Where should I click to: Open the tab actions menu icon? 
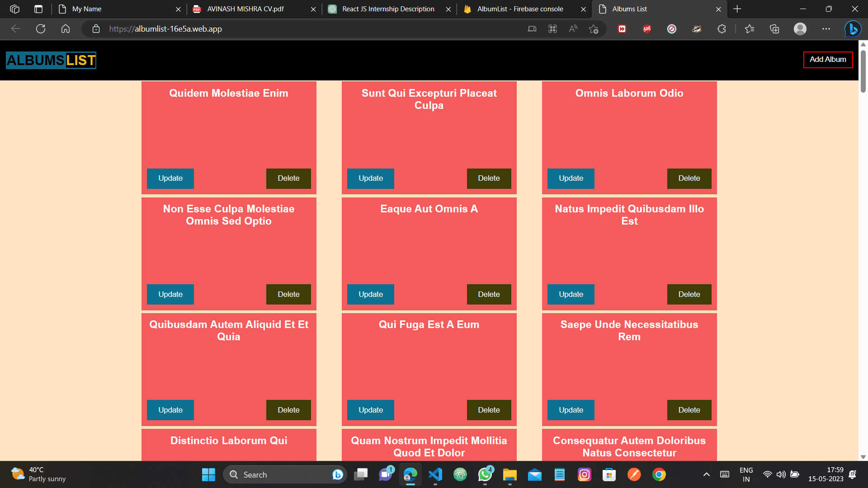click(38, 9)
